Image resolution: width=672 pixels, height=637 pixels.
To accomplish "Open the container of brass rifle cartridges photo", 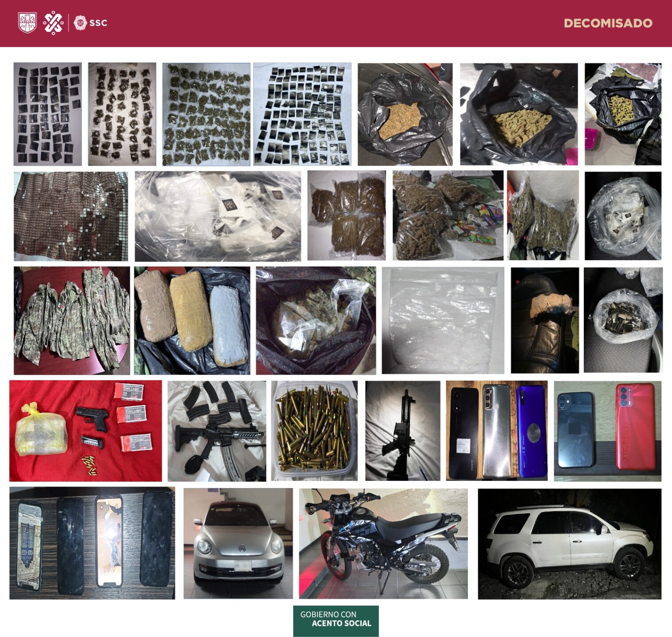I will point(314,431).
